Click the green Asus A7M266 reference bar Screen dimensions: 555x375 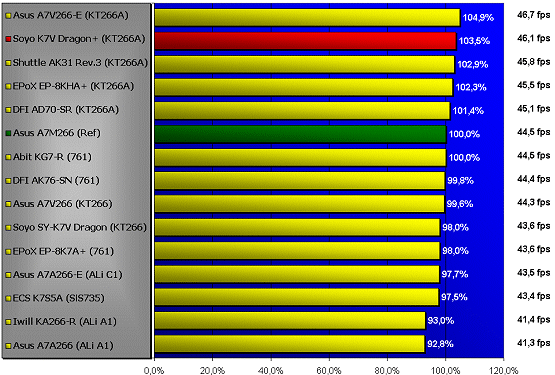click(x=301, y=135)
